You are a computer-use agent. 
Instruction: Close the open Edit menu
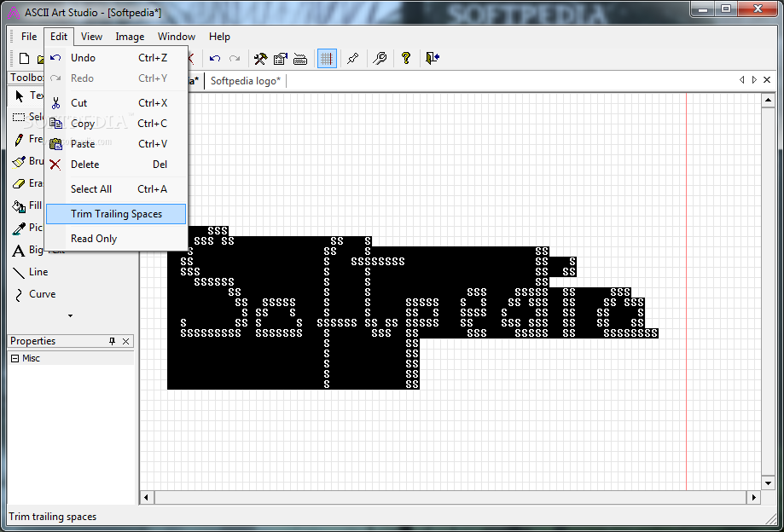[59, 37]
